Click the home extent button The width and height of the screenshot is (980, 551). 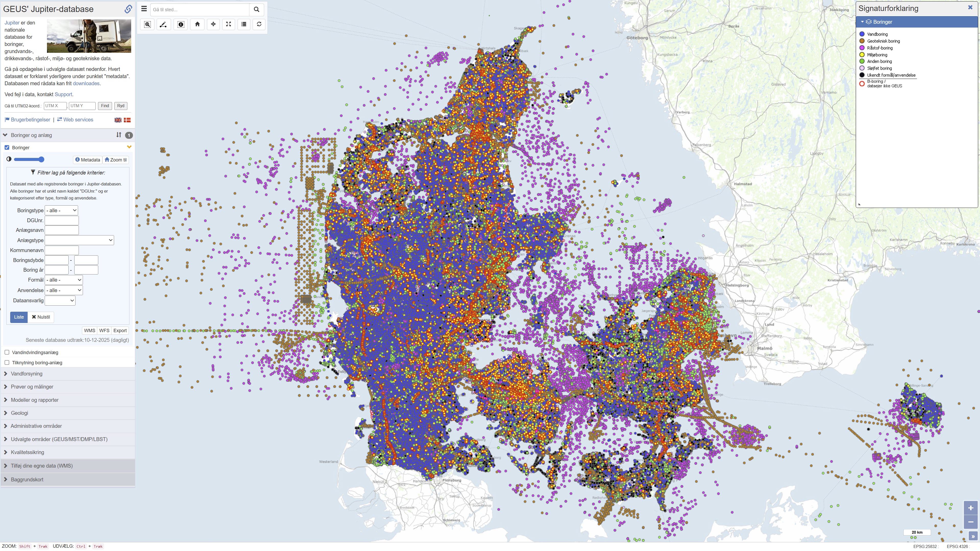(x=197, y=24)
